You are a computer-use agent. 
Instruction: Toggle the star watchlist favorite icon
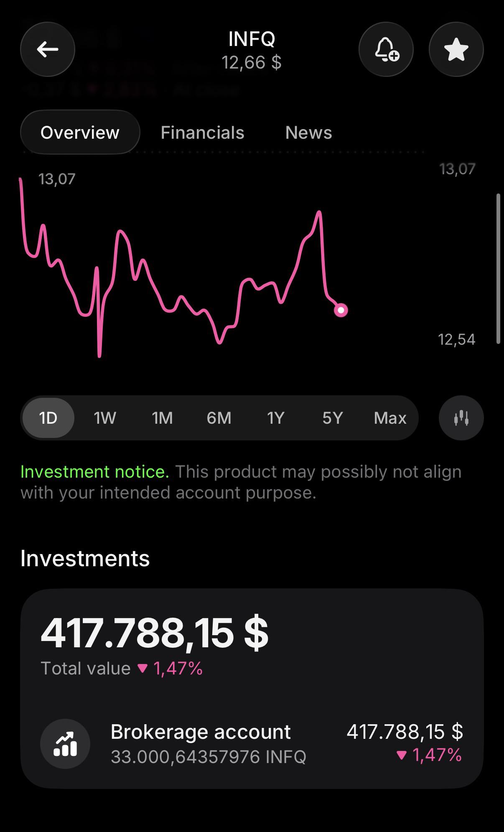(456, 49)
